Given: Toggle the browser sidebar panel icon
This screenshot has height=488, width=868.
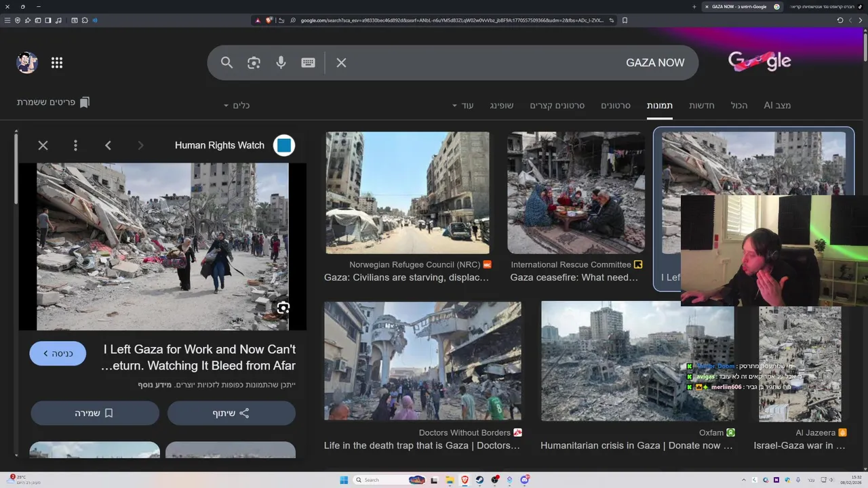Looking at the screenshot, I should [x=48, y=20].
